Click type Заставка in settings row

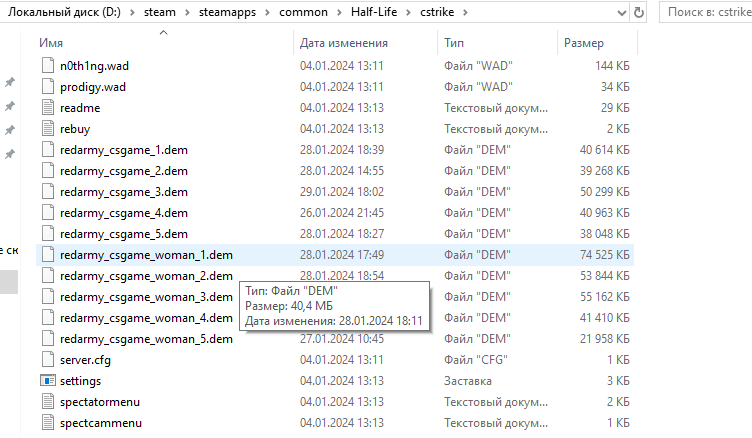click(468, 381)
